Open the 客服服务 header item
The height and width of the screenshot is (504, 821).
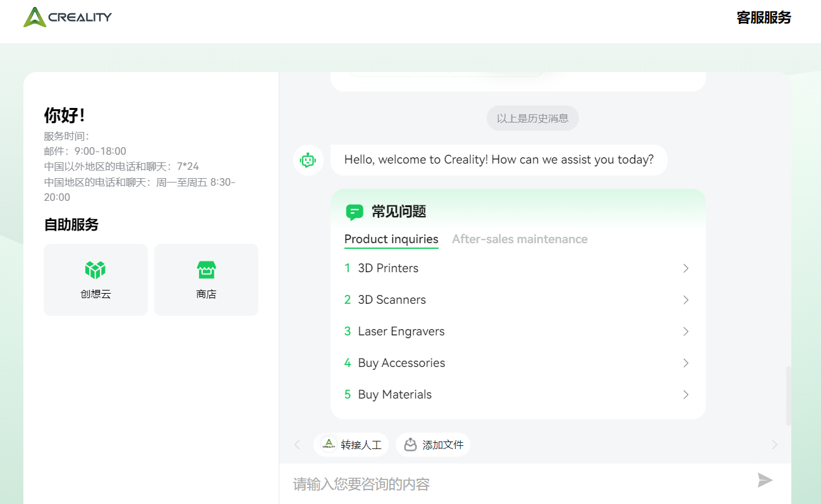click(763, 18)
